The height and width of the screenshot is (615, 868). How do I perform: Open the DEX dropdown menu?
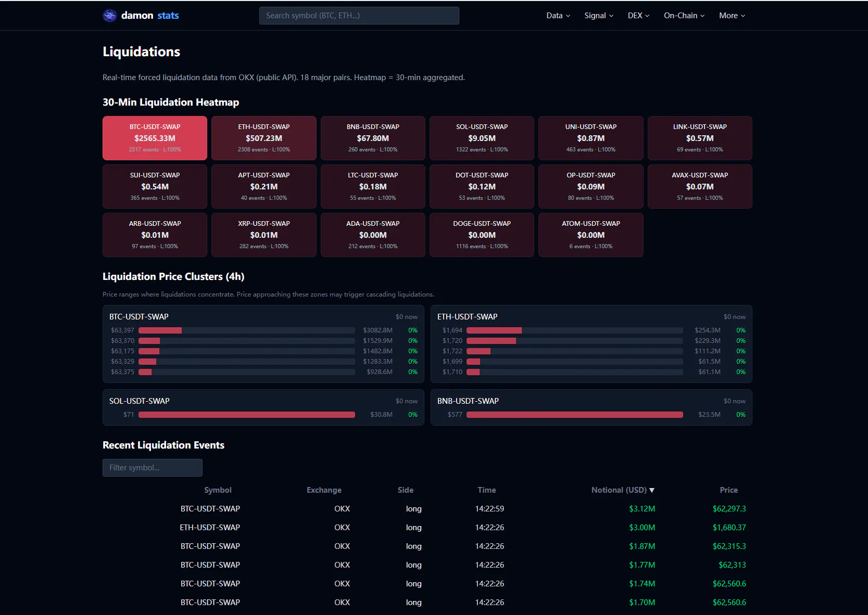[638, 16]
